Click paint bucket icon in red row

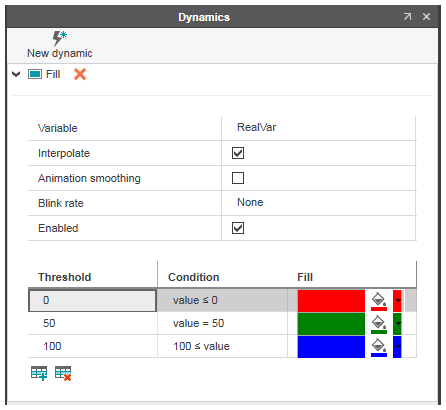click(379, 301)
